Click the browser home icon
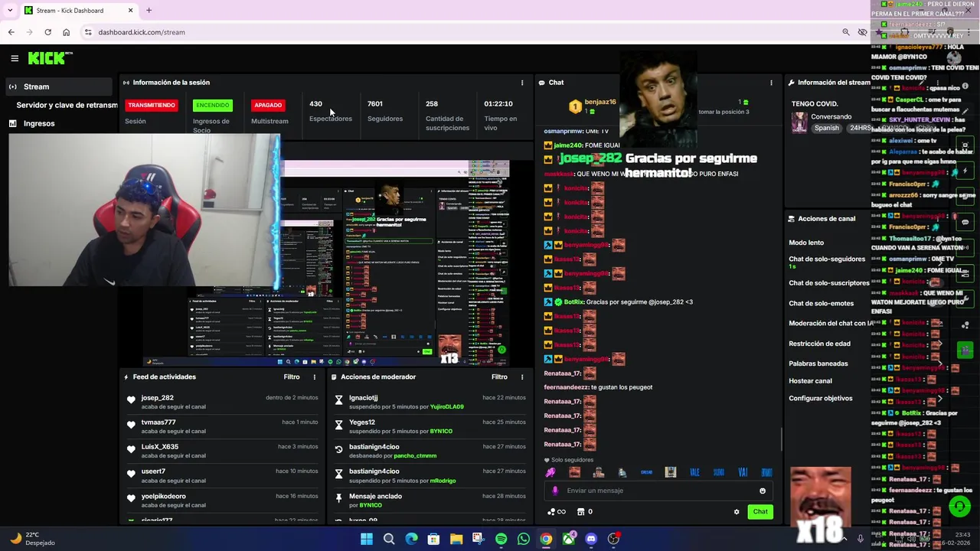 (x=66, y=32)
